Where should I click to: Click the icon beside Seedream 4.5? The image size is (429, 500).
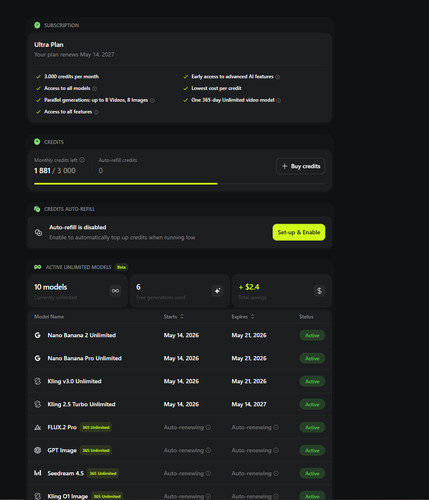(38, 473)
